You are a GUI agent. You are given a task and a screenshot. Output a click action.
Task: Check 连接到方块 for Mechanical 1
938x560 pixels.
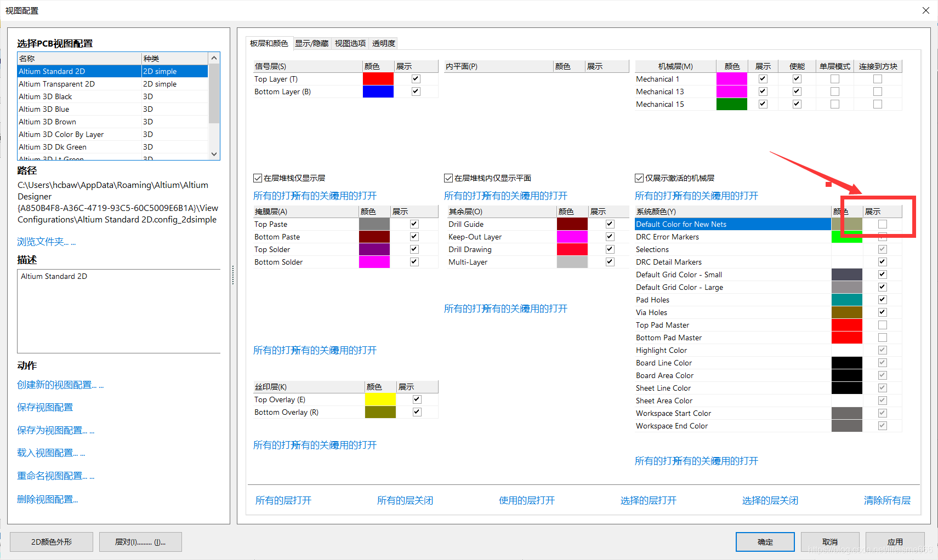click(x=878, y=79)
